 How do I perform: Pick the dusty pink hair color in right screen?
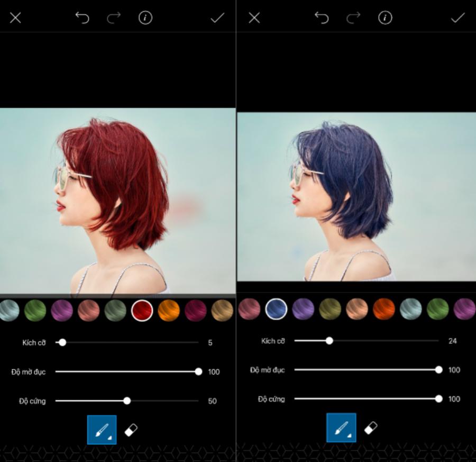[249, 309]
